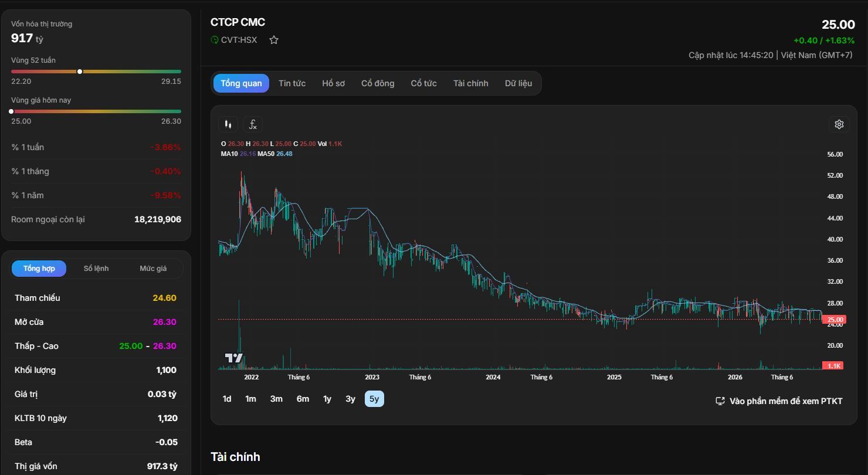The height and width of the screenshot is (475, 868).
Task: Click the Tài chính section heading
Action: point(235,457)
